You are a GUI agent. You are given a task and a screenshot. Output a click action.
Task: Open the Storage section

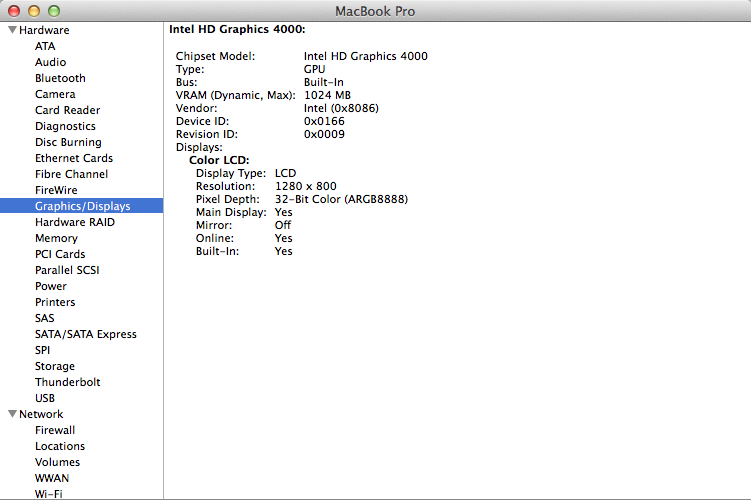[54, 366]
